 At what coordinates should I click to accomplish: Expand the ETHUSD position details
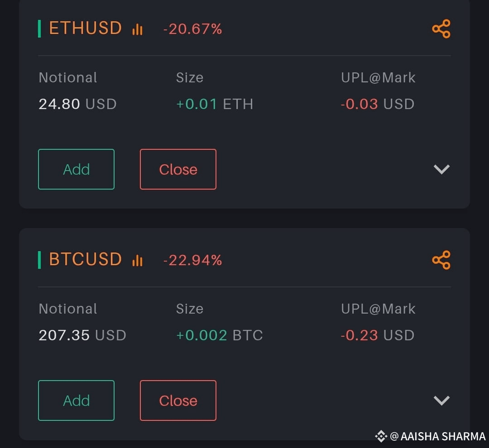(x=441, y=169)
